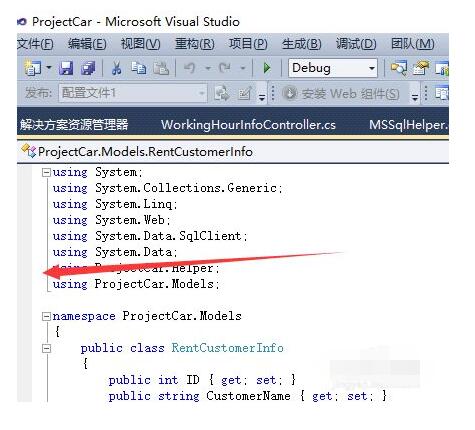Screen dimensions: 475x430
Task: Collapse the namespace ProjectCar.Models block
Action: [46, 316]
